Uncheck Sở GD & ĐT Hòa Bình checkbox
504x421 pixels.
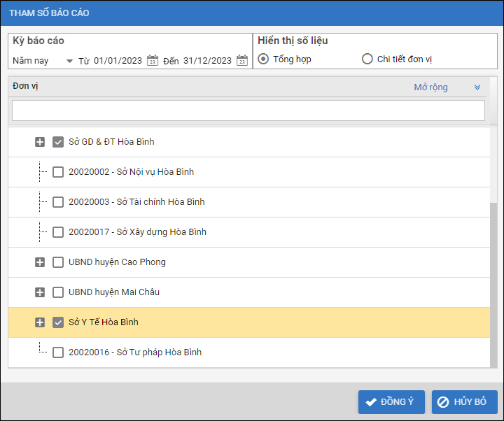(x=58, y=142)
